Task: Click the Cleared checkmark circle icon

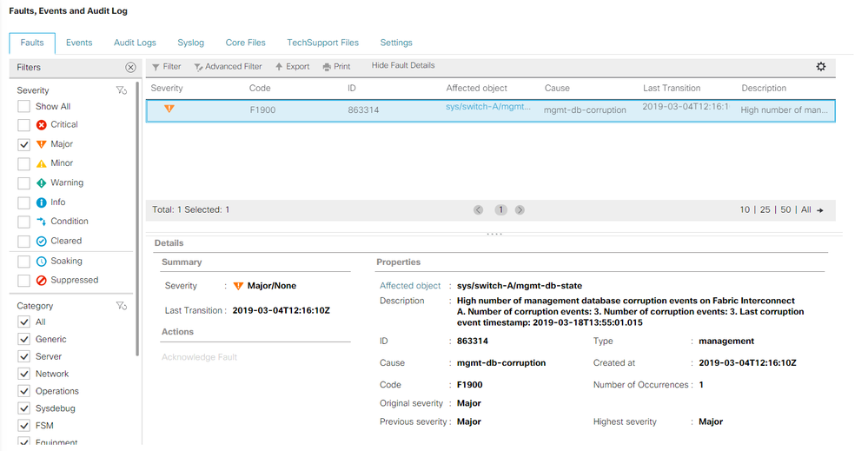Action: click(x=42, y=242)
